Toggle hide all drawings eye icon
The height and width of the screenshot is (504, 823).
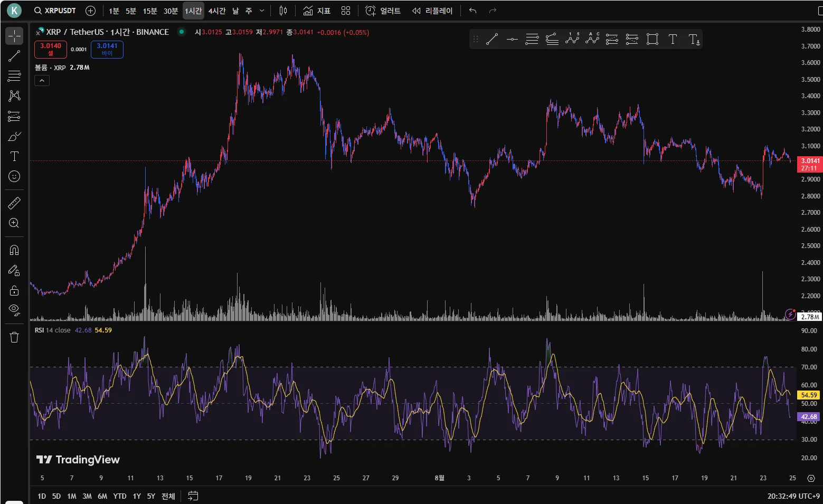click(14, 310)
